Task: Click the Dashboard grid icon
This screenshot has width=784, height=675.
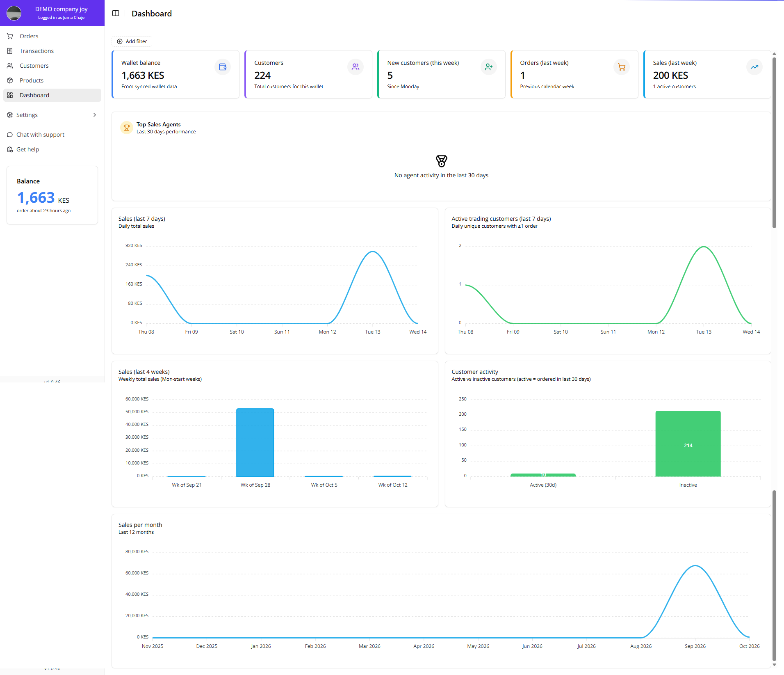Action: point(10,95)
